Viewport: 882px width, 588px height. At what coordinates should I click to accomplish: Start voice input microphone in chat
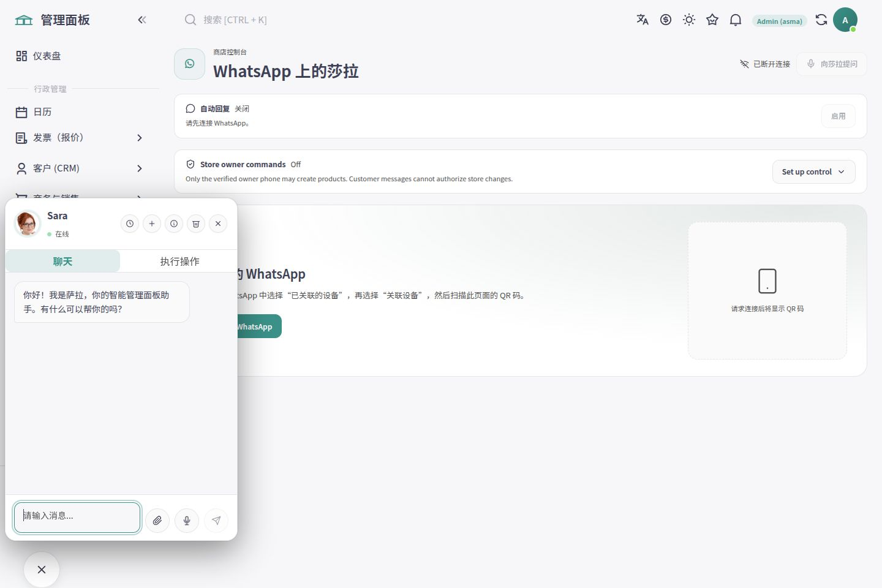(x=187, y=521)
